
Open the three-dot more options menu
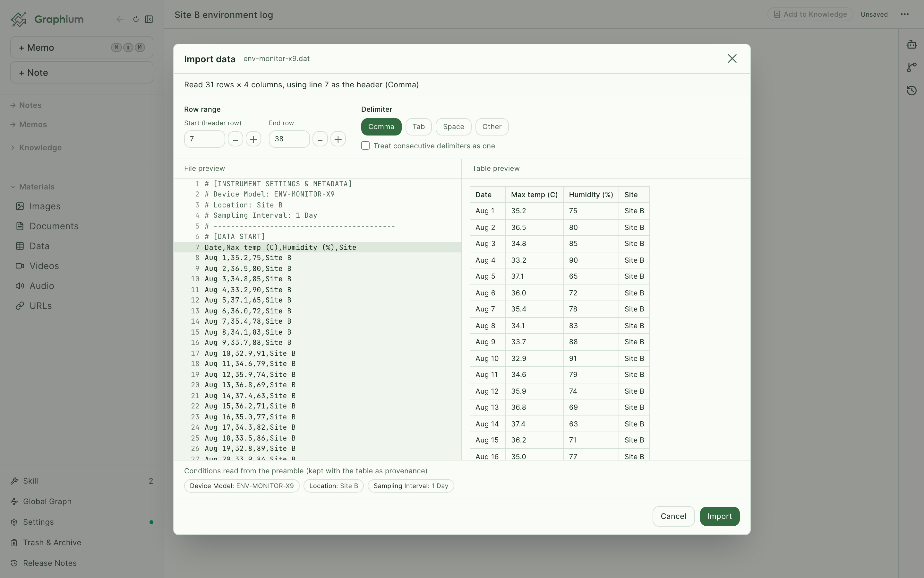[904, 14]
